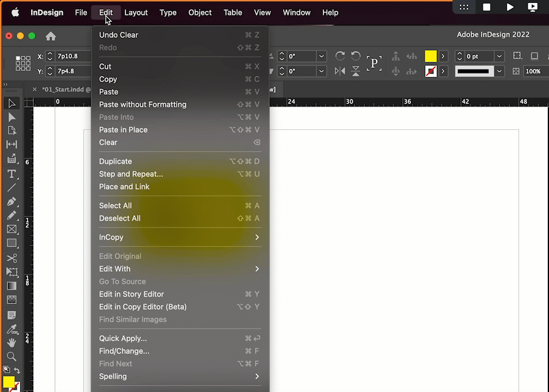Click the reference point locator grid
Image resolution: width=549 pixels, height=392 pixels.
tap(23, 63)
